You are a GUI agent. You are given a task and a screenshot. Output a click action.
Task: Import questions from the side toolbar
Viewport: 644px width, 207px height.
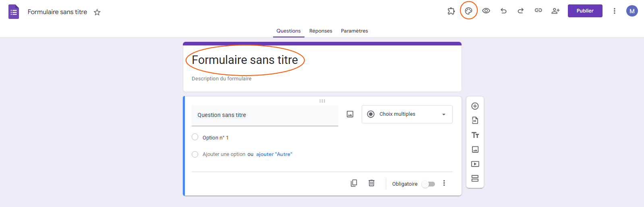point(475,120)
